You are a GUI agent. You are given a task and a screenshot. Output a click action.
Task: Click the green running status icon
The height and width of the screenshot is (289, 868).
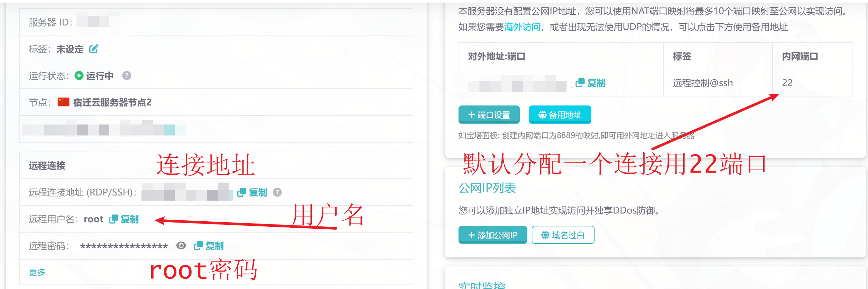click(x=79, y=75)
